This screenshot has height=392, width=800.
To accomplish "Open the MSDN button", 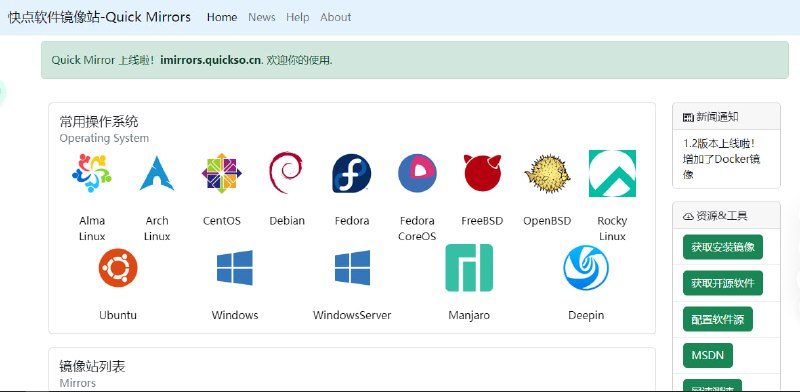I will 708,355.
